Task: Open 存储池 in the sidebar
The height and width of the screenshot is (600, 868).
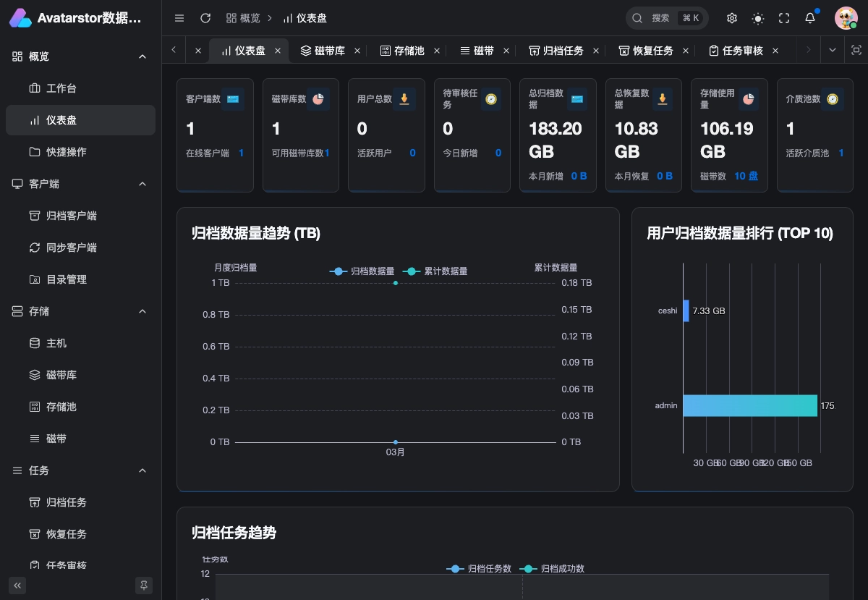Action: [x=80, y=407]
